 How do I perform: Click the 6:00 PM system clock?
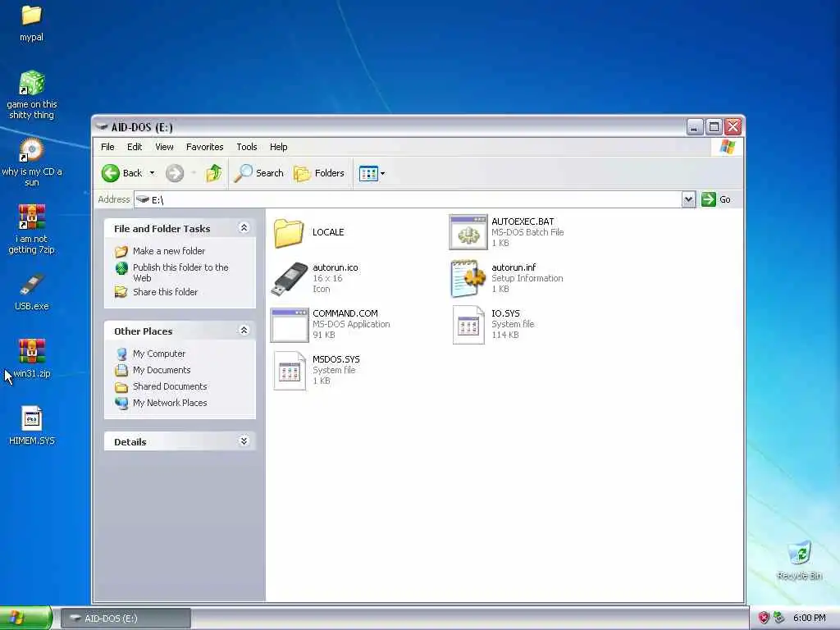[810, 619]
